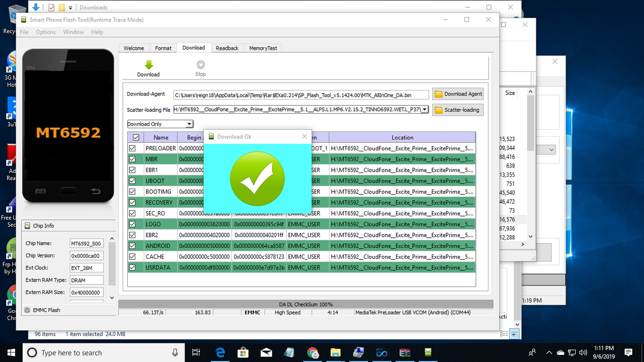
Task: Open the File menu
Action: click(24, 32)
